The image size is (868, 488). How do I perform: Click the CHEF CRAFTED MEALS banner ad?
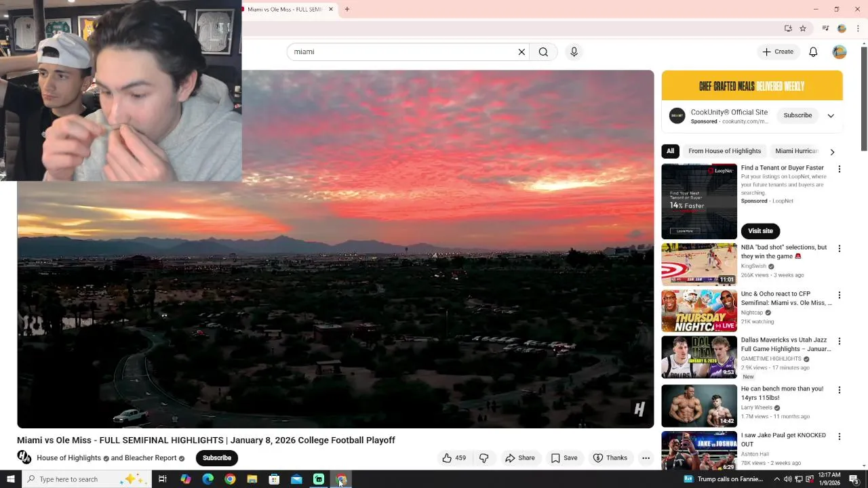(x=752, y=86)
